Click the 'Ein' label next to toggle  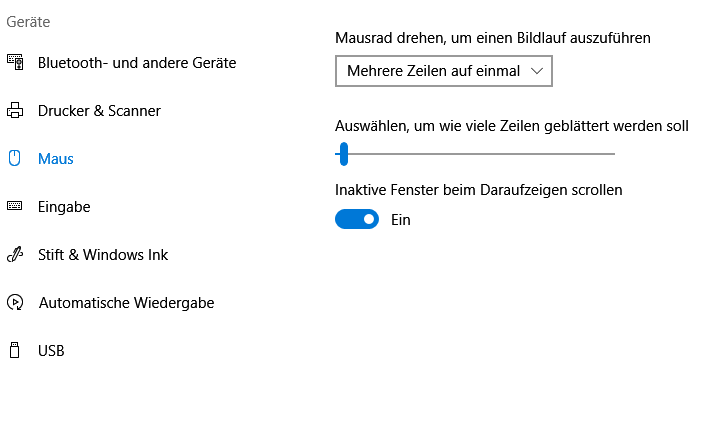click(x=401, y=219)
